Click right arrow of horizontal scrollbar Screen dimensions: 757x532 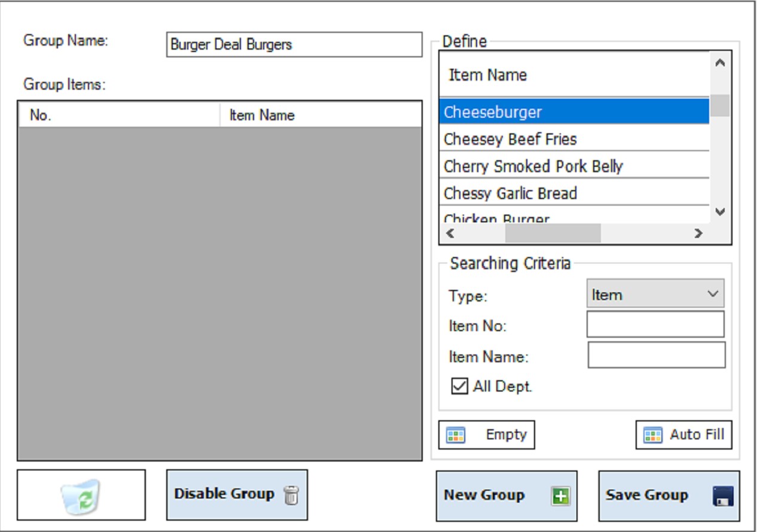[698, 234]
